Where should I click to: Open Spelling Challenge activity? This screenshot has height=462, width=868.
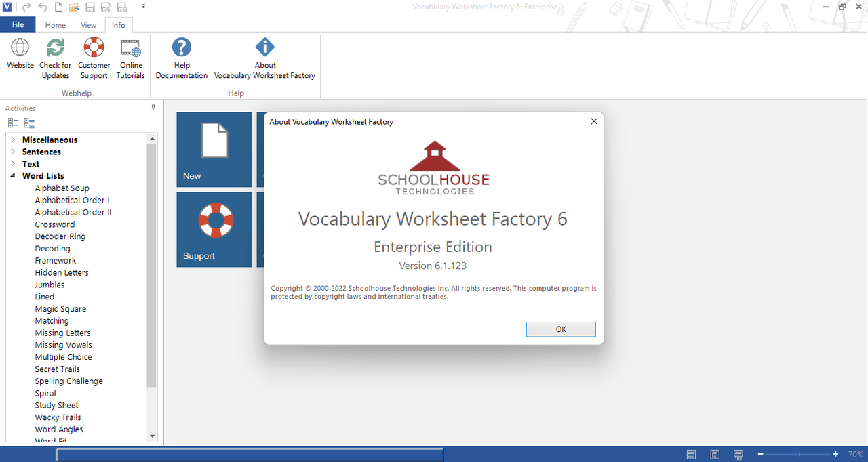click(x=68, y=381)
